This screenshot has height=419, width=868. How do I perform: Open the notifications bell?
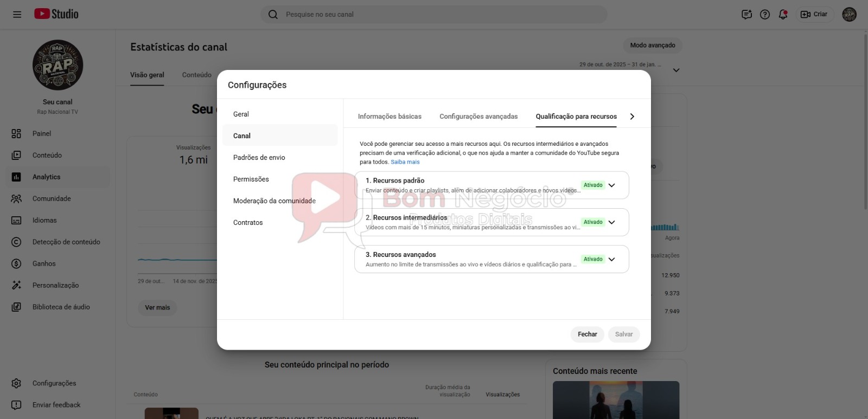click(783, 15)
